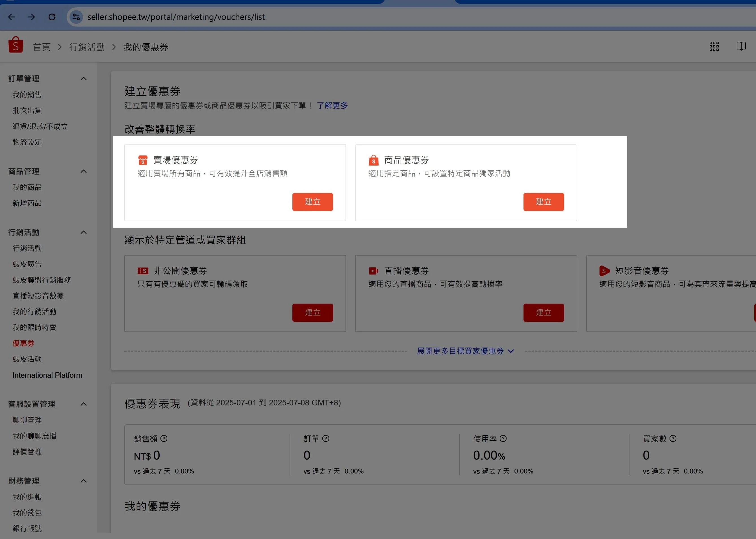Collapse the 財務管理 sidebar section
Image resolution: width=756 pixels, height=539 pixels.
[84, 481]
